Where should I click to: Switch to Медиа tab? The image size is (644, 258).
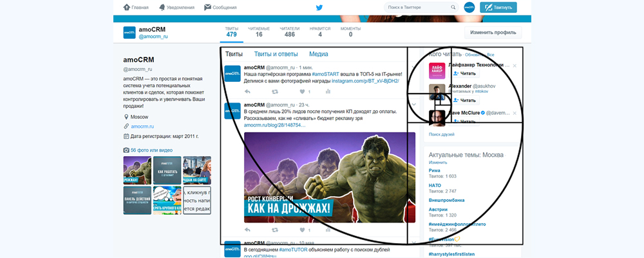(x=318, y=54)
